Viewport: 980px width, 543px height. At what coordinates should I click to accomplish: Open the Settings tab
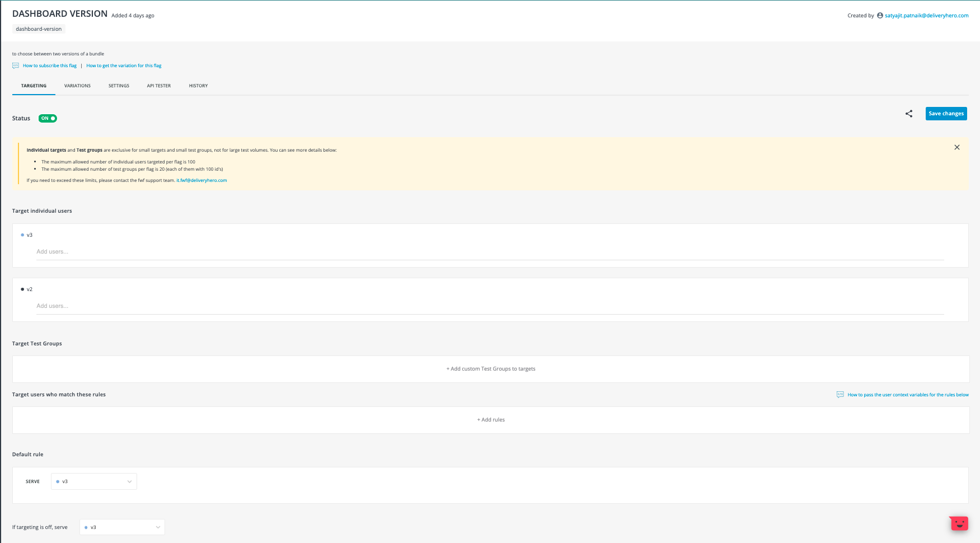pyautogui.click(x=119, y=86)
